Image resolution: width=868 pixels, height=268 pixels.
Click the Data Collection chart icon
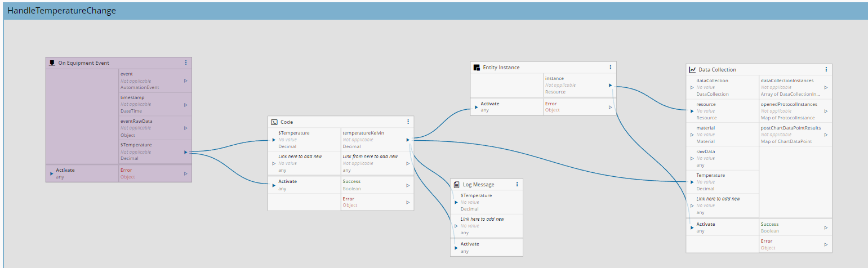pos(692,69)
